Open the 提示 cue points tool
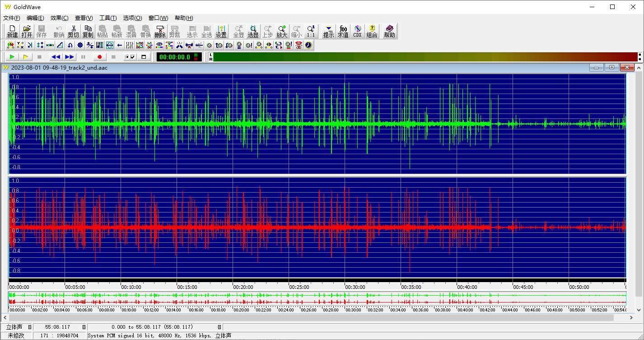Viewport: 644px width, 340px height. [x=328, y=31]
